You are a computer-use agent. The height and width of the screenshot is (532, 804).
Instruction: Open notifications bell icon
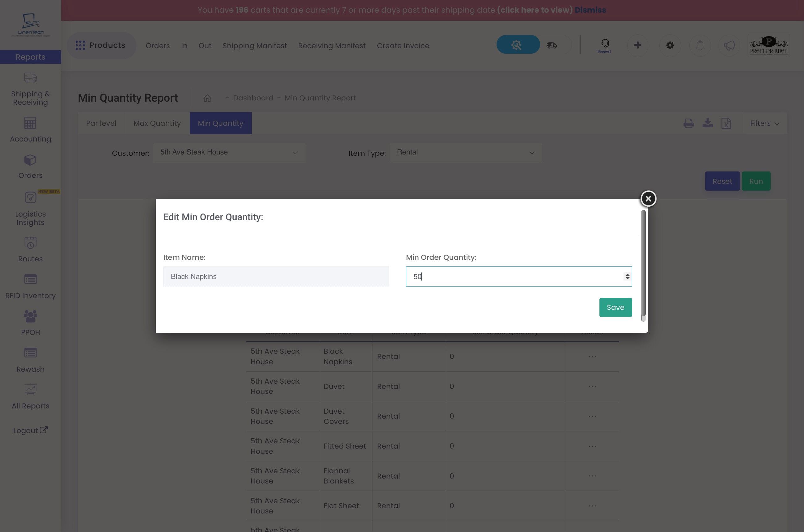click(700, 45)
